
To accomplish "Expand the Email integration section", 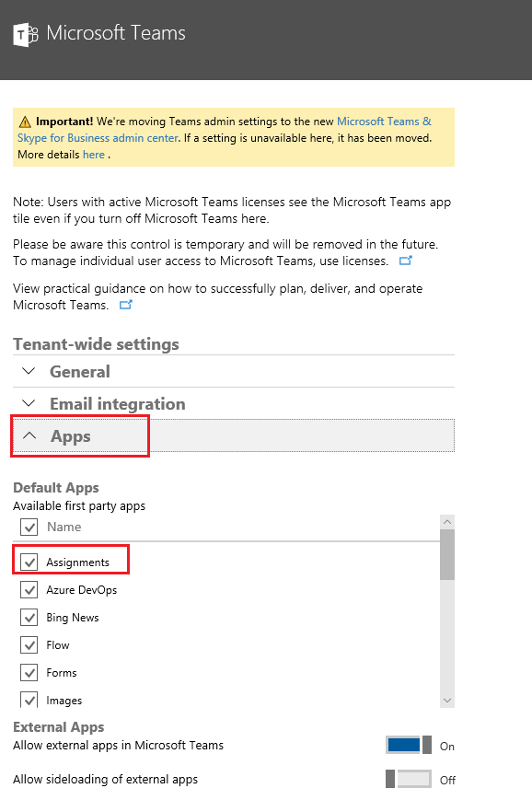I will tap(234, 403).
